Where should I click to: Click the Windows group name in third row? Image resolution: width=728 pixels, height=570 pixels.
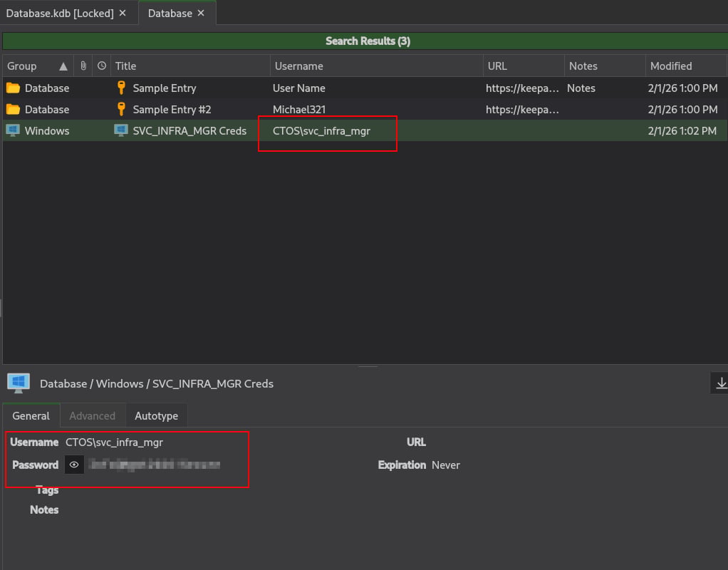click(x=47, y=131)
